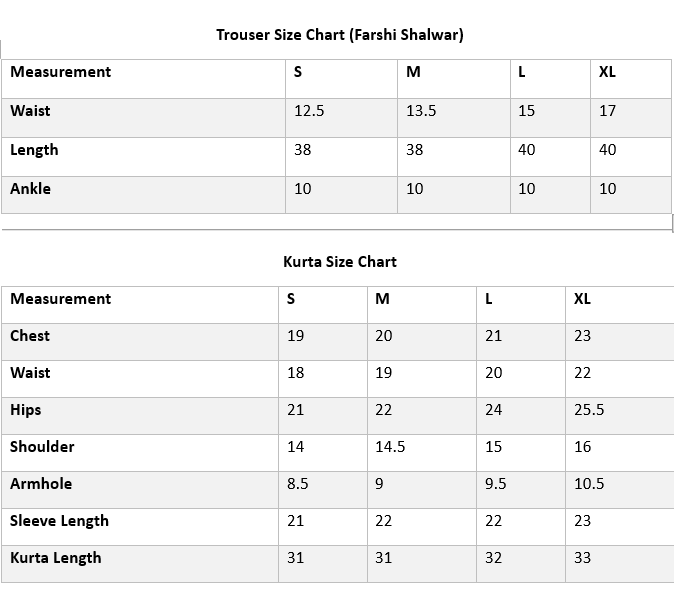Select the Hips XL value 25.5
The width and height of the screenshot is (674, 597).
tap(590, 410)
